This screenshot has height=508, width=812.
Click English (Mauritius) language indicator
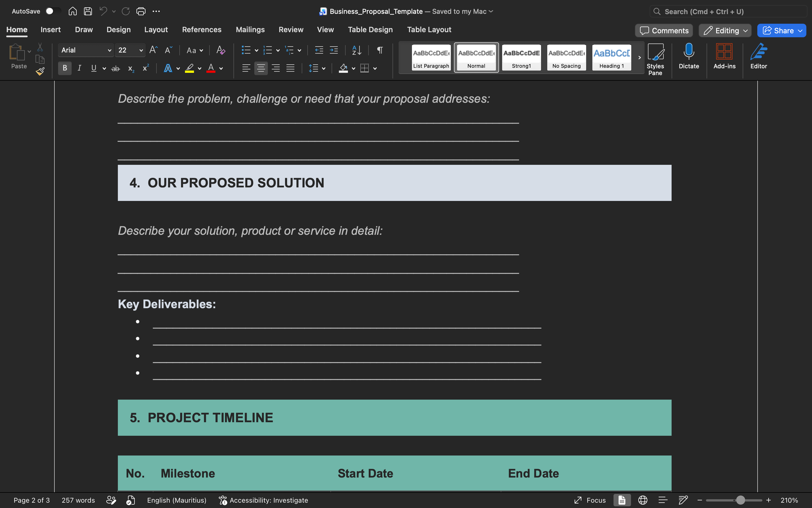pos(176,500)
